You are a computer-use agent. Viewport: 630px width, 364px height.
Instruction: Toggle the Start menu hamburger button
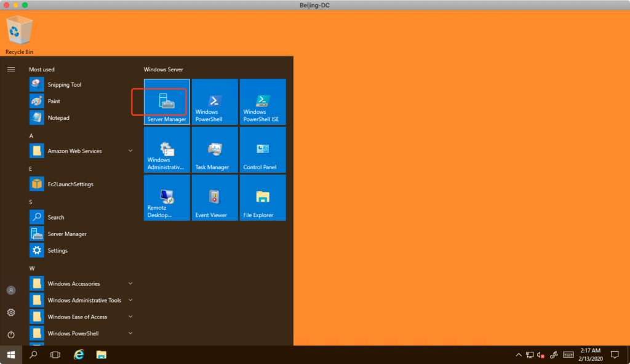click(11, 69)
